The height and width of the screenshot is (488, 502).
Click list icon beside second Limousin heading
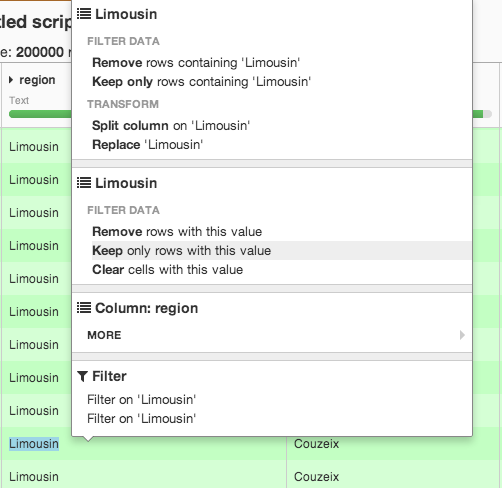(84, 183)
